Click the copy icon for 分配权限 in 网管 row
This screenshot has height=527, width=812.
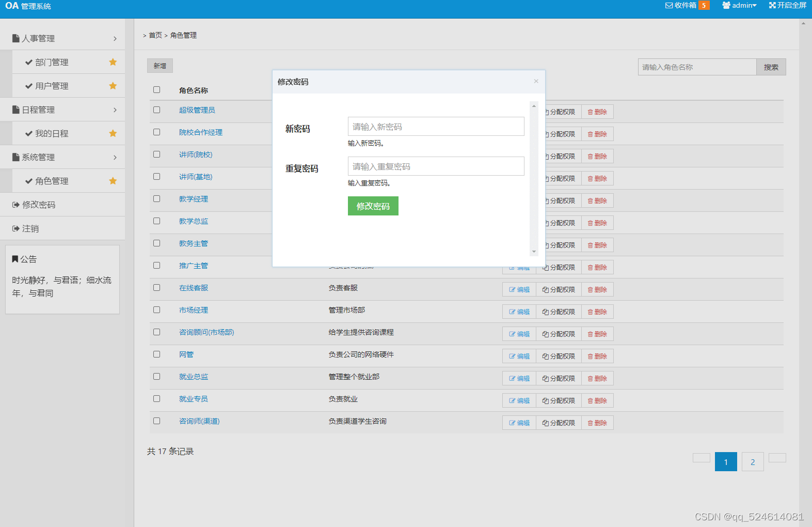(x=546, y=357)
